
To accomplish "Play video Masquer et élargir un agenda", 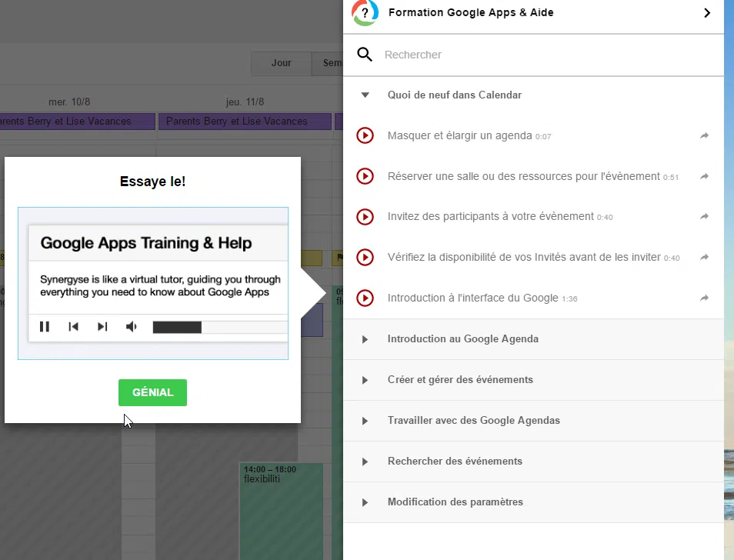I will [x=365, y=135].
